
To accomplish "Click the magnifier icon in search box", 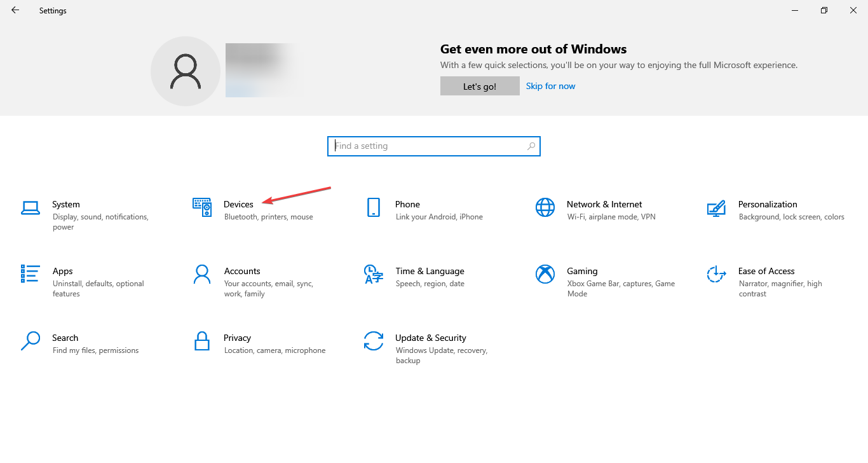I will click(x=531, y=146).
